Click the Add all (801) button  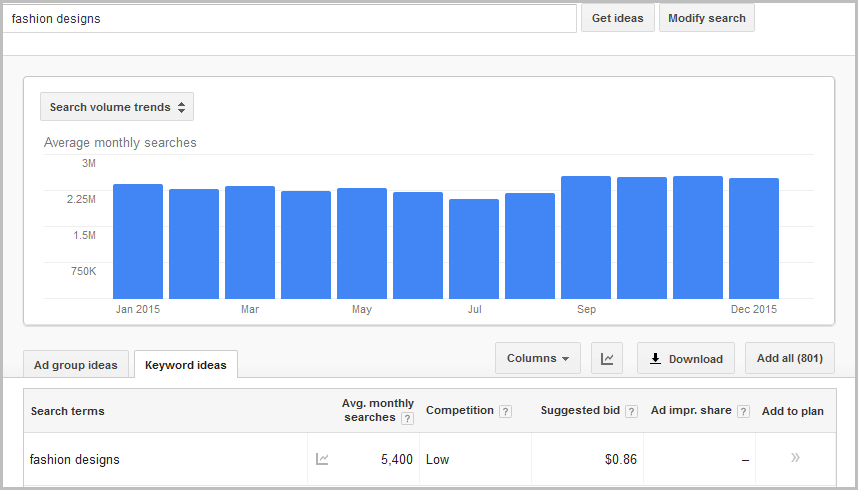(x=789, y=359)
